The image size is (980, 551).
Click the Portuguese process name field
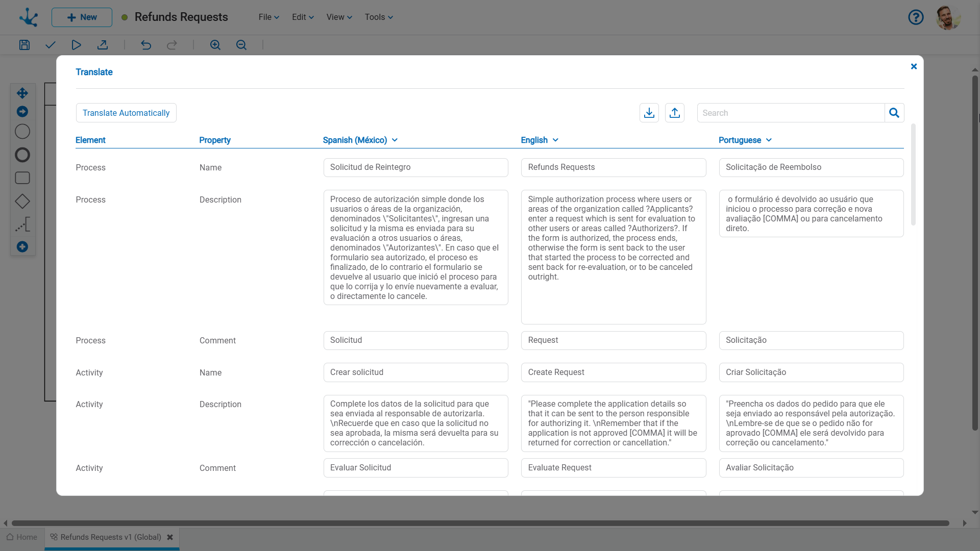click(x=811, y=167)
